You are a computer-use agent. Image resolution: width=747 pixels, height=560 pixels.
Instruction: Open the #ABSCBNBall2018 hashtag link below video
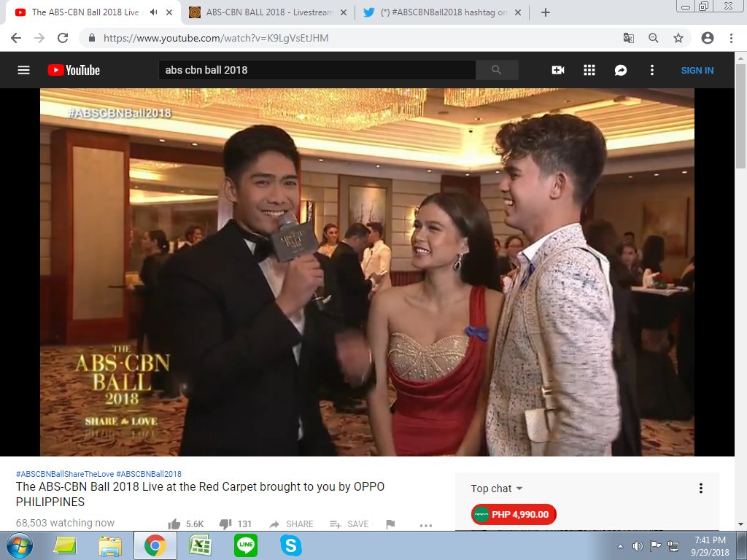tap(149, 474)
